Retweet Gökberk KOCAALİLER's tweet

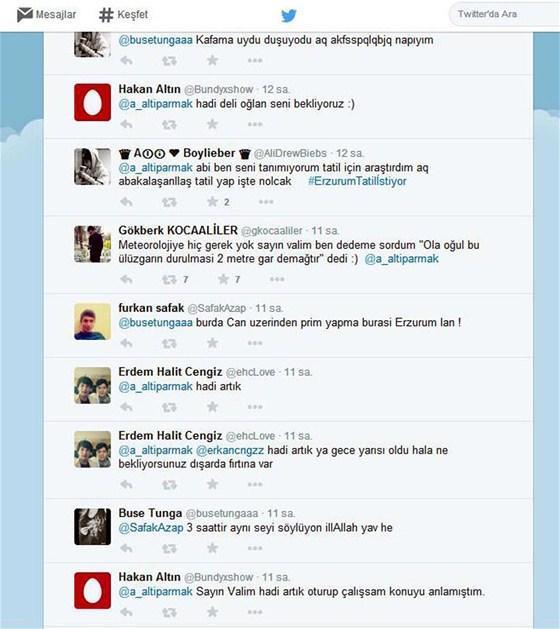[x=169, y=280]
